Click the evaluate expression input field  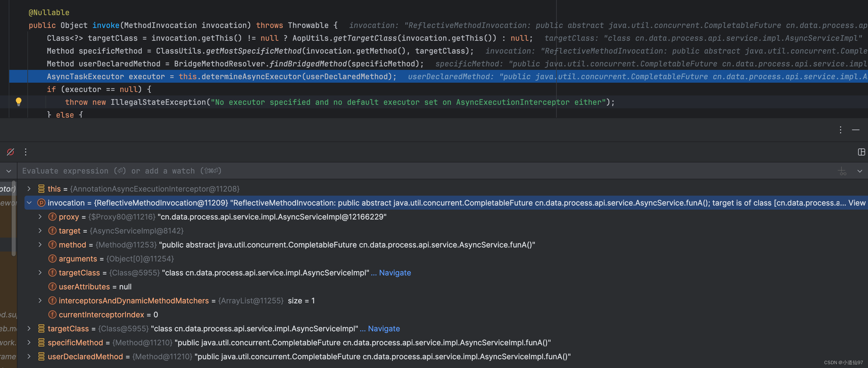[x=425, y=171]
